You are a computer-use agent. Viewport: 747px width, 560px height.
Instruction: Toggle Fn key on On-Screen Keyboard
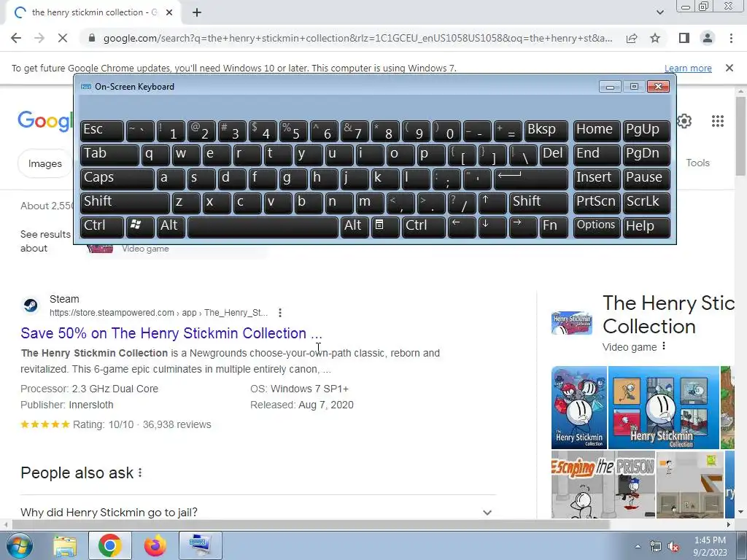click(x=554, y=226)
